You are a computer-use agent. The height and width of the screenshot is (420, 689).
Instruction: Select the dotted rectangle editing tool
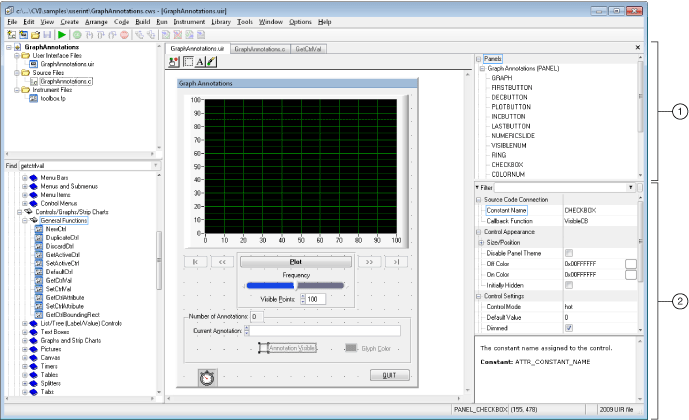[x=187, y=63]
